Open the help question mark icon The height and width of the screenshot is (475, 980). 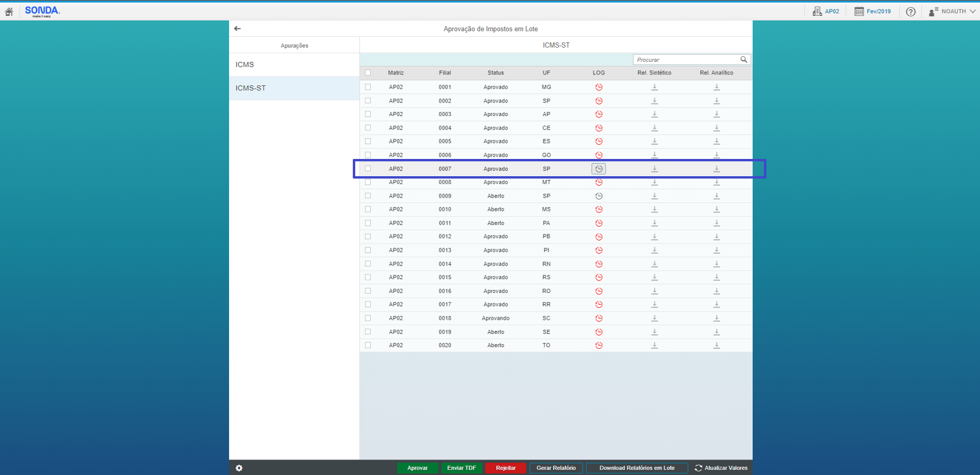click(x=910, y=11)
